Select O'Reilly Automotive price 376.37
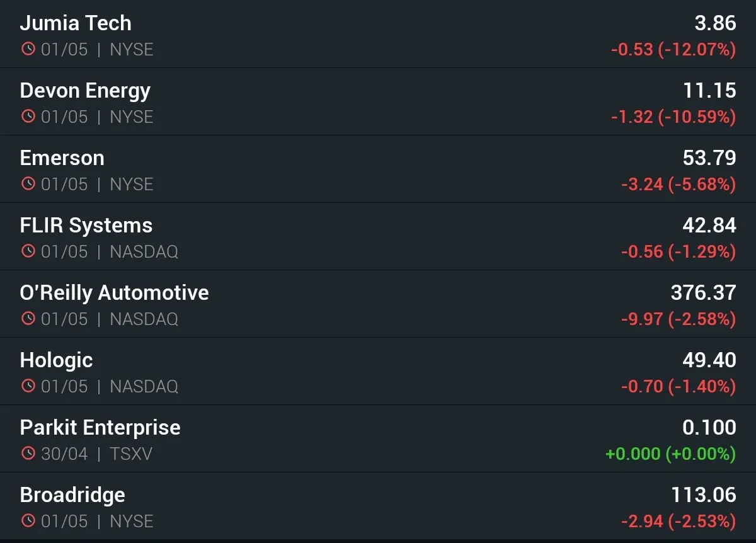The height and width of the screenshot is (543, 756). pyautogui.click(x=704, y=292)
